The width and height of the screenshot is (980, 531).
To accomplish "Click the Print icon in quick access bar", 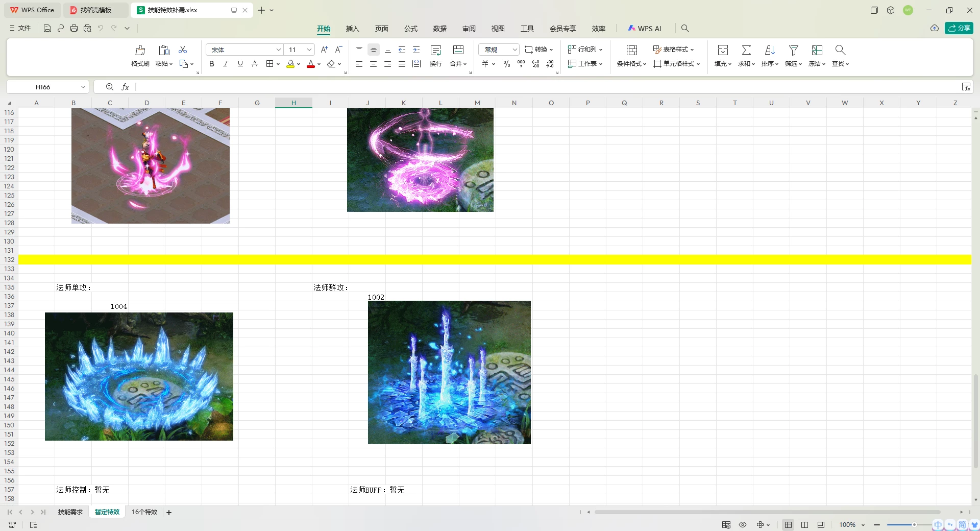I will pyautogui.click(x=74, y=29).
